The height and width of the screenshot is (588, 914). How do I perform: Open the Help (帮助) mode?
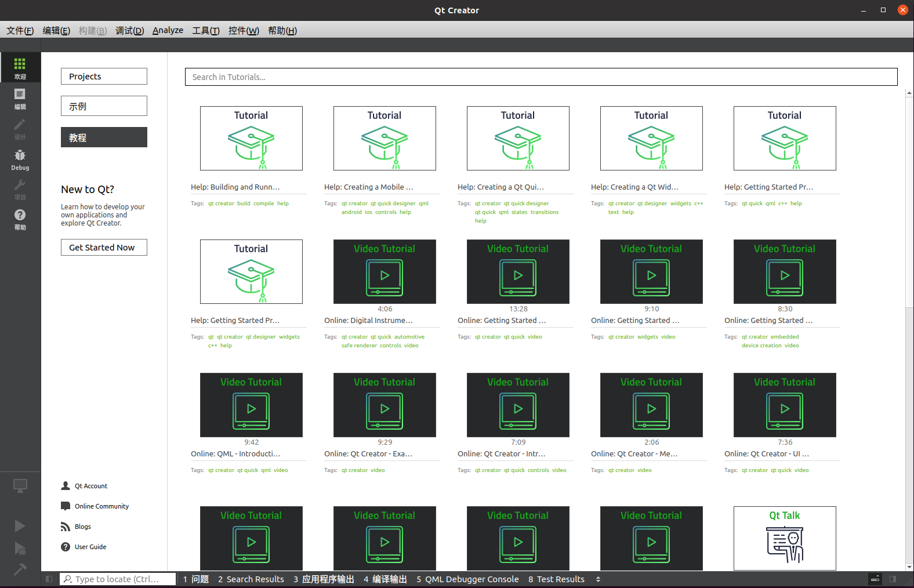(x=20, y=219)
